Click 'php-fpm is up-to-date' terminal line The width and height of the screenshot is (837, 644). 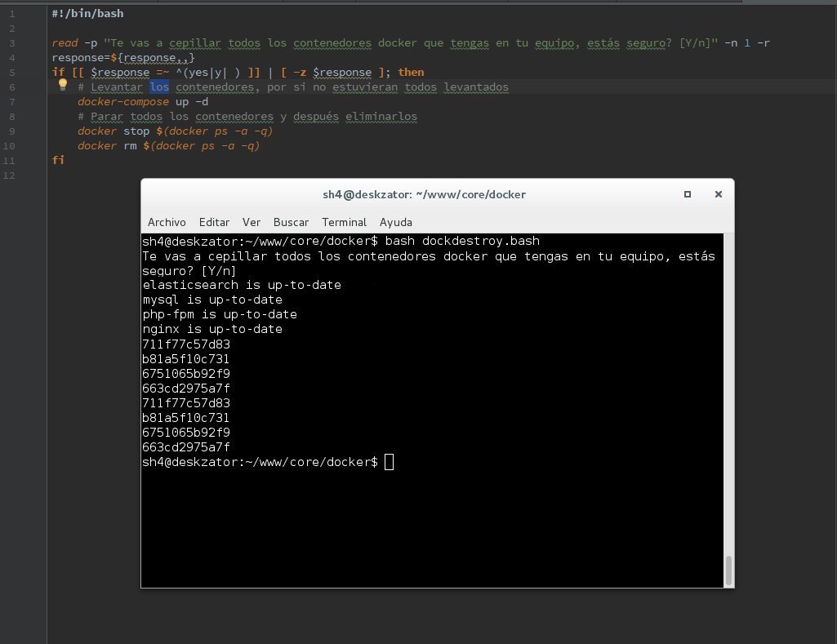pyautogui.click(x=220, y=314)
